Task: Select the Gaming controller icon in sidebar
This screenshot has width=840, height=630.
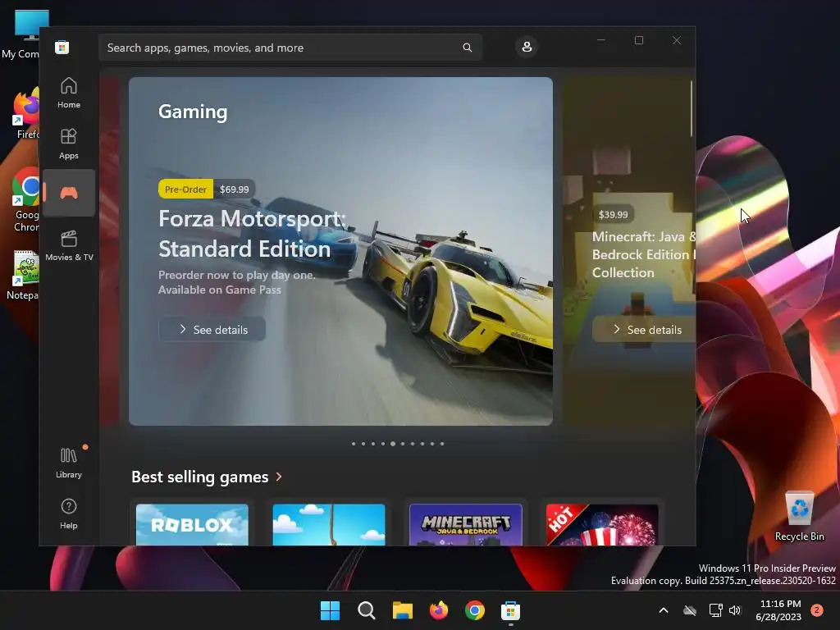Action: [69, 193]
